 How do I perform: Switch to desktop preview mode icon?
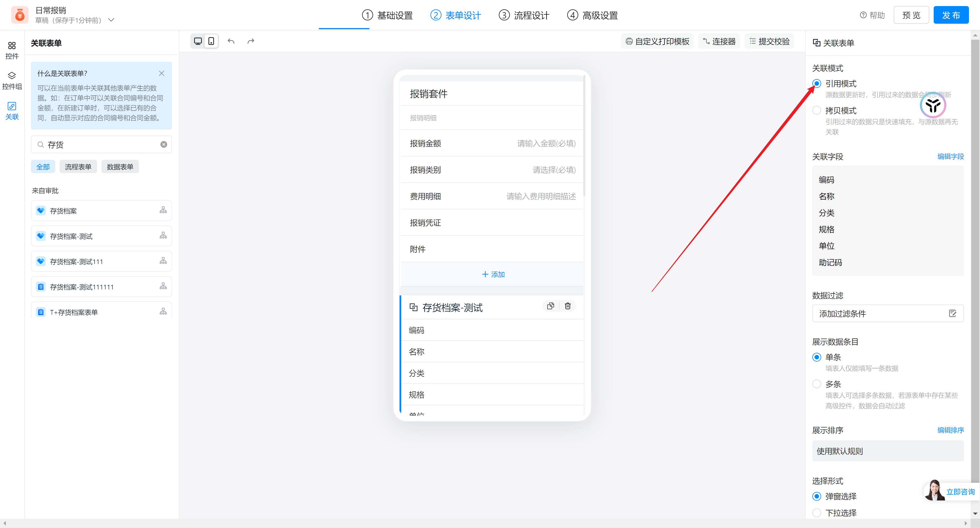click(x=198, y=41)
